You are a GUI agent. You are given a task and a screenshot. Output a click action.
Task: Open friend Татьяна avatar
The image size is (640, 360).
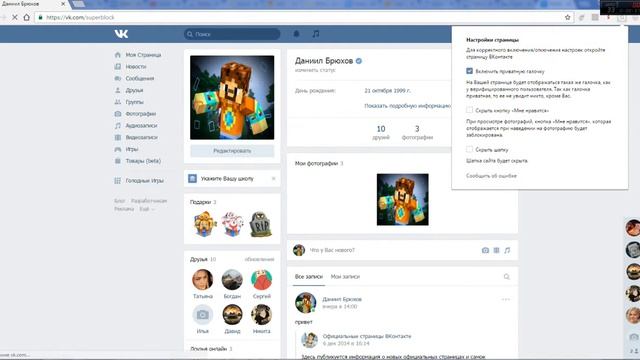tap(203, 280)
